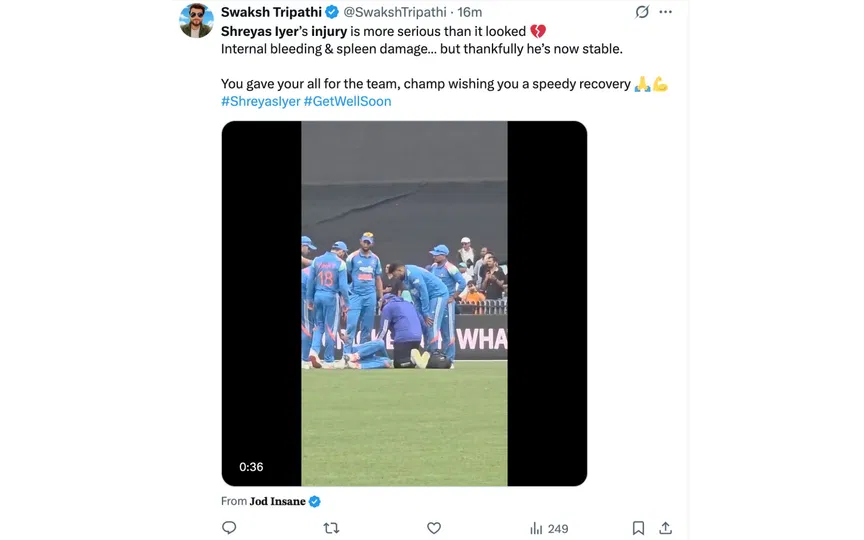Viewport: 864px width, 540px height.
Task: Open the three-dot more options menu
Action: click(x=667, y=12)
